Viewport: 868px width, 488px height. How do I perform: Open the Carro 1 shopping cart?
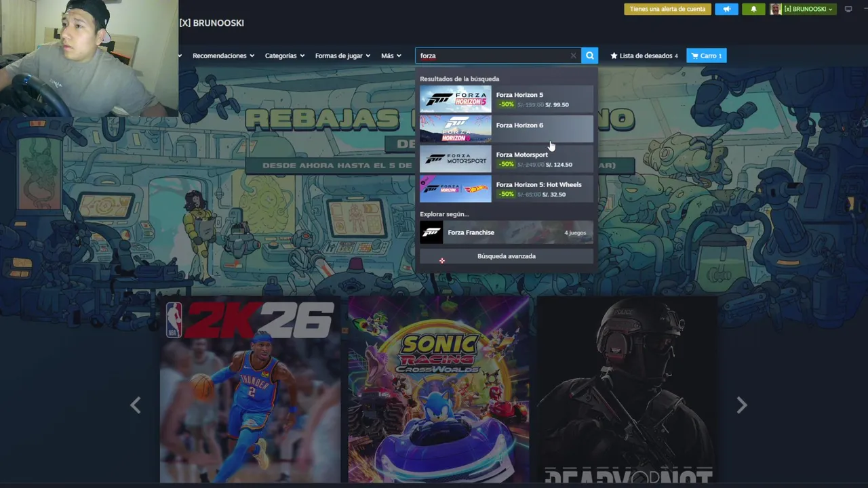tap(706, 56)
